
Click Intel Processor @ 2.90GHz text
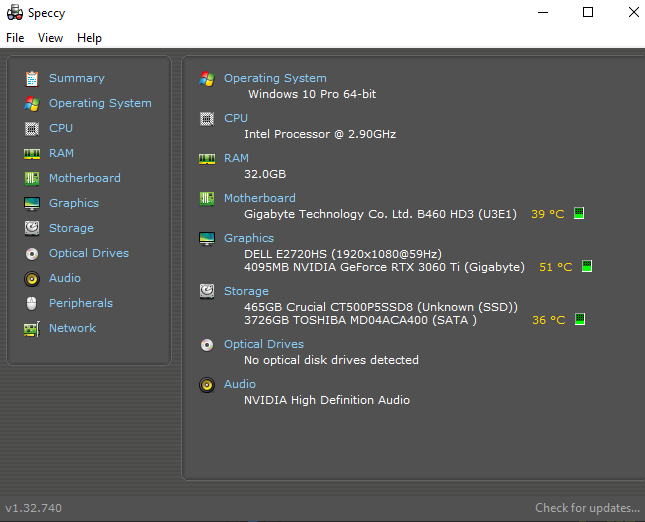click(320, 134)
